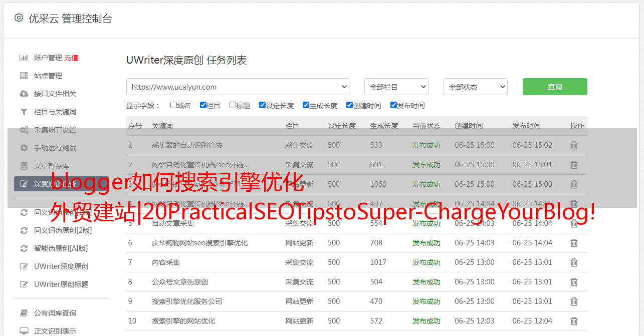The height and width of the screenshot is (336, 644).
Task: Enable the 标题 display field checkbox
Action: click(x=233, y=105)
